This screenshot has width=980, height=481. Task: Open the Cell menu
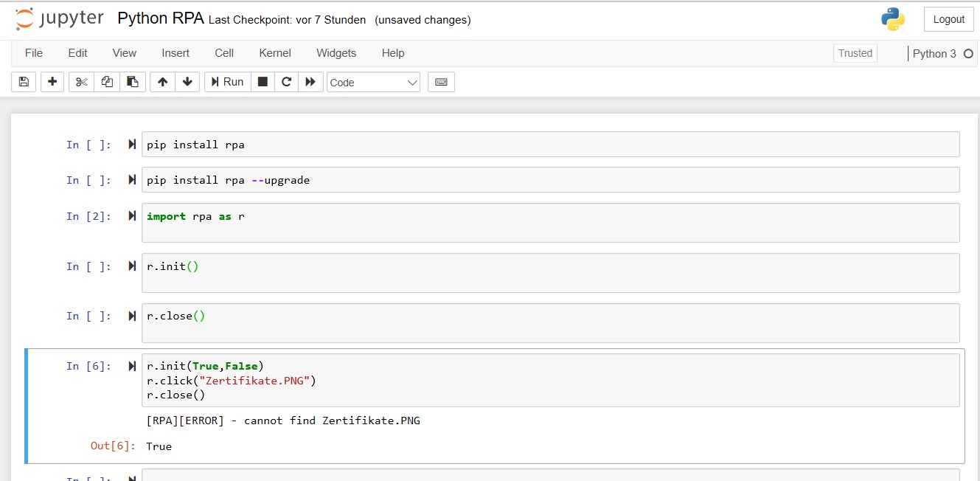pyautogui.click(x=223, y=52)
